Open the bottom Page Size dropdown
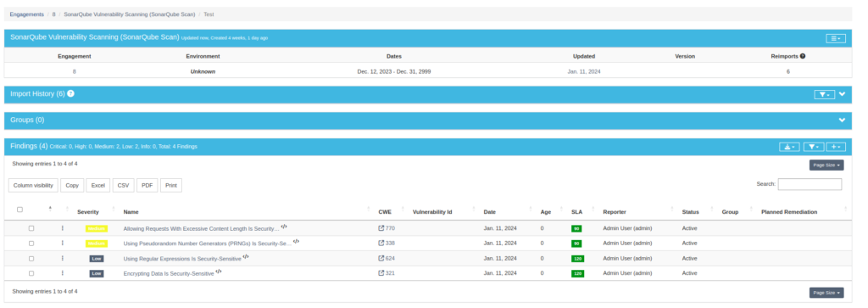 [x=826, y=293]
